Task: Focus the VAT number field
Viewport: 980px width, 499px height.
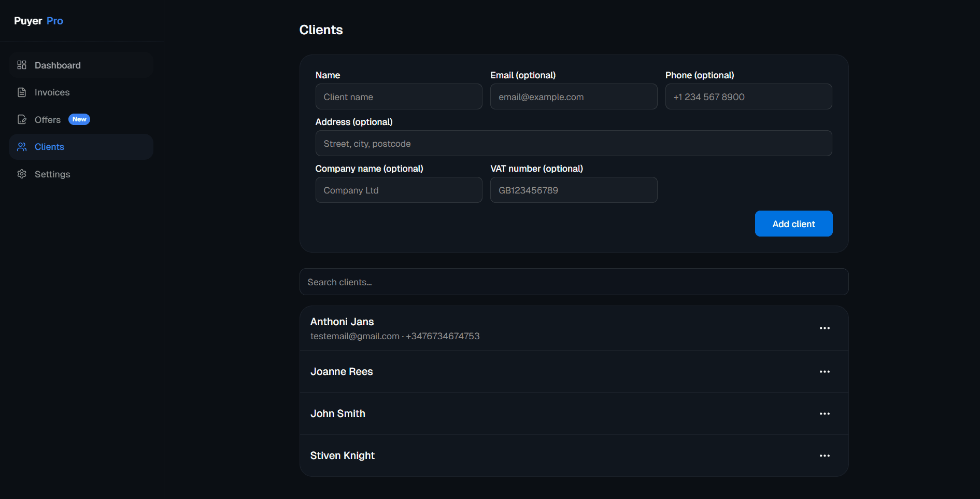Action: click(x=573, y=190)
